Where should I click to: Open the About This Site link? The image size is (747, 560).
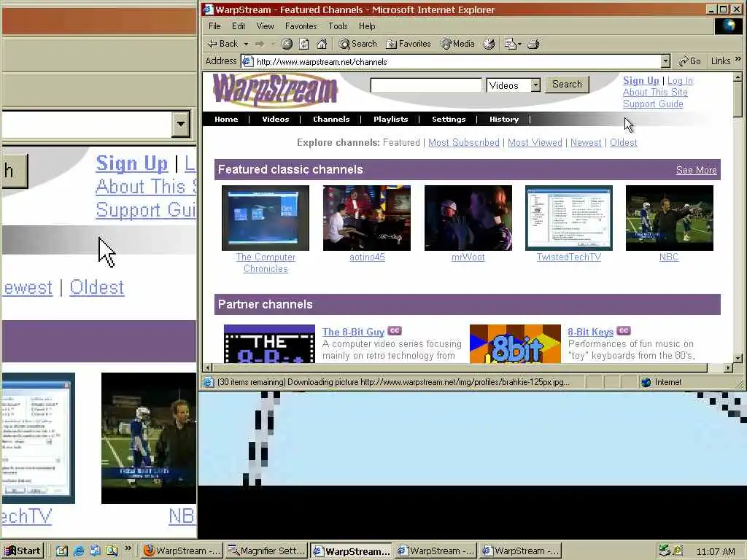click(x=655, y=93)
